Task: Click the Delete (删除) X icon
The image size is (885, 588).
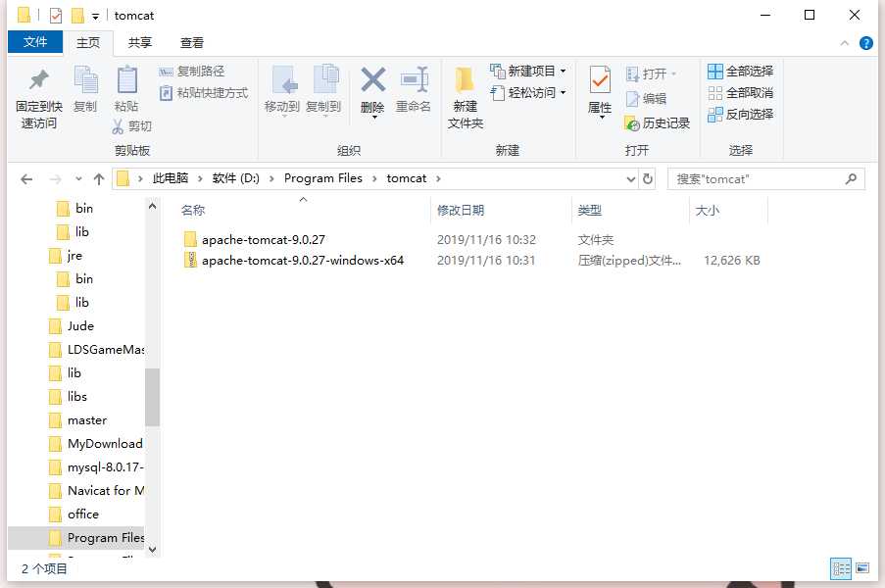Action: tap(373, 79)
